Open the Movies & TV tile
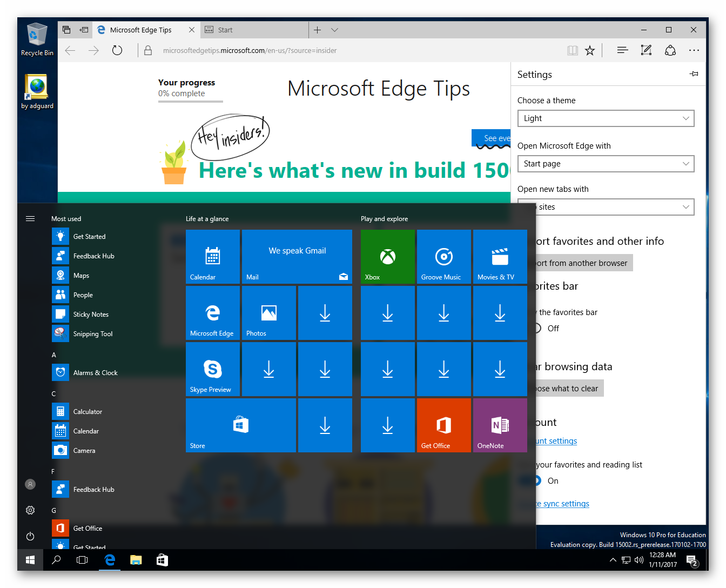Image resolution: width=726 pixels, height=588 pixels. coord(500,257)
